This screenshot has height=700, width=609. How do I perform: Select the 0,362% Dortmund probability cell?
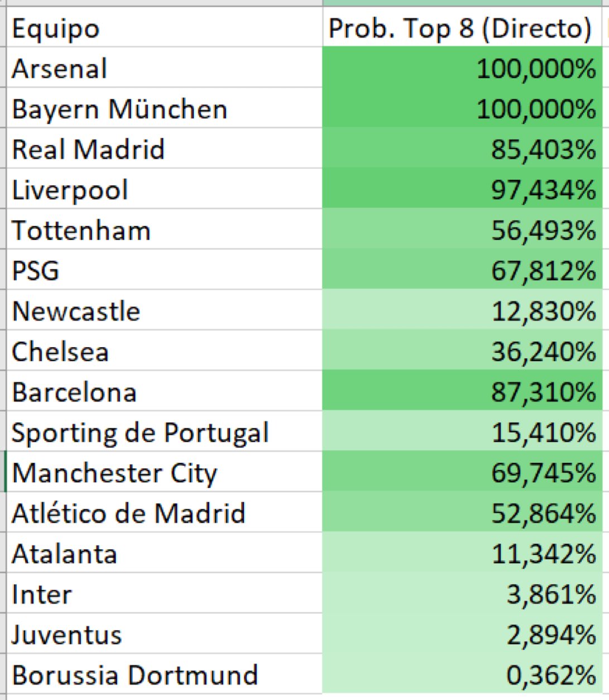click(x=462, y=675)
